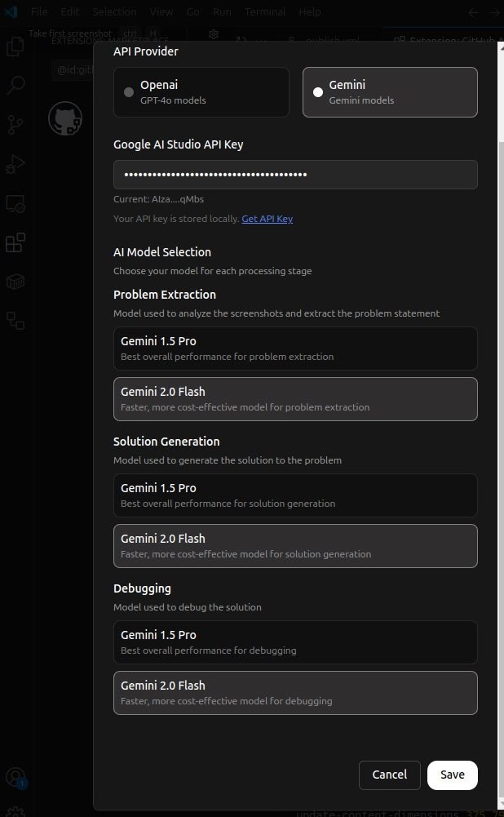Screen dimensions: 504x817
Task: Choose Gemini 2.0 Flash for Debugging
Action: click(x=295, y=693)
